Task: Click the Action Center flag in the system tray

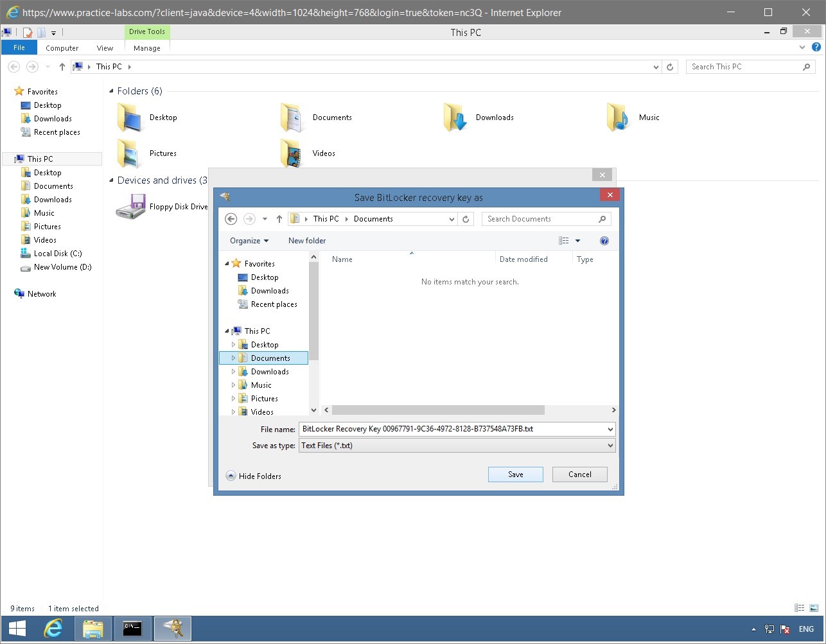Action: point(785,629)
